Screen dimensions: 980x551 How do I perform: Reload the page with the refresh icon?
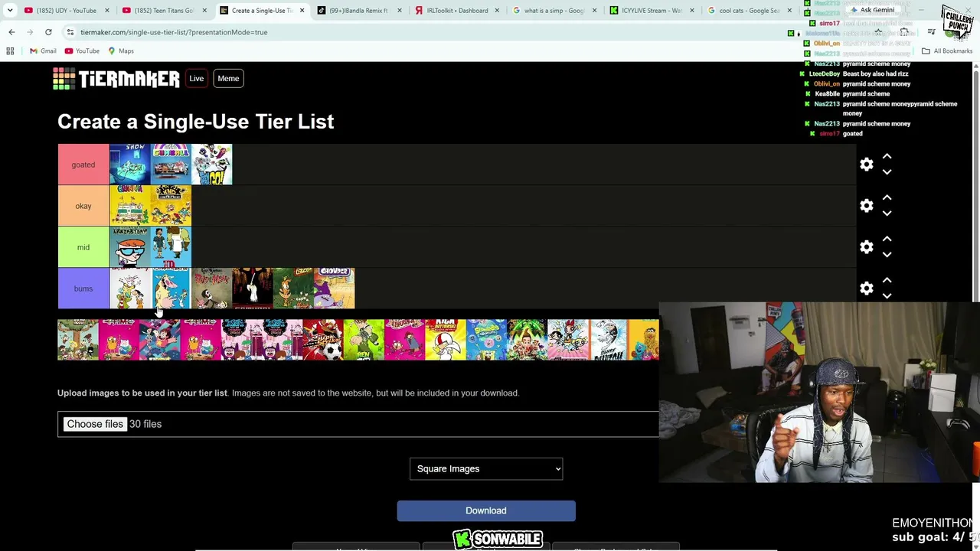[x=48, y=32]
